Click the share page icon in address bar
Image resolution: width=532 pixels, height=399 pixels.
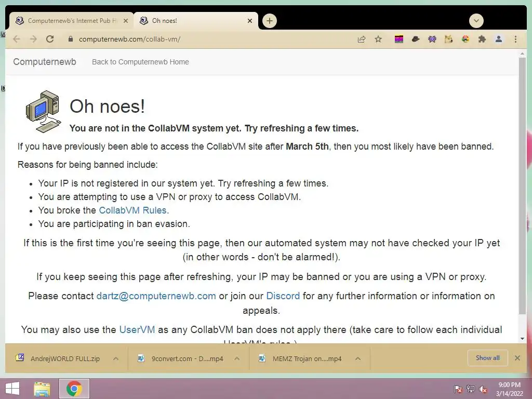coord(362,39)
